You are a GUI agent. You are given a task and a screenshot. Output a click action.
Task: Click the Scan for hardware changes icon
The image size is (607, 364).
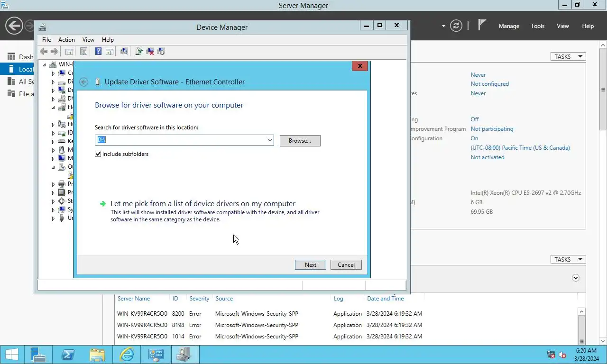coord(124,51)
